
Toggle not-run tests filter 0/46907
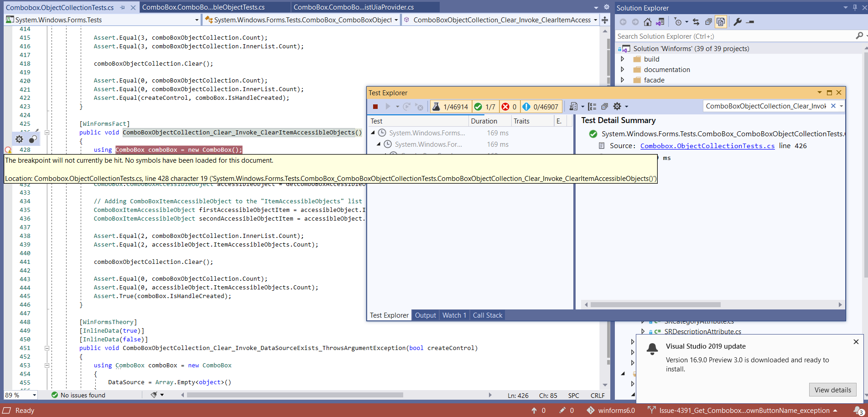(x=541, y=107)
